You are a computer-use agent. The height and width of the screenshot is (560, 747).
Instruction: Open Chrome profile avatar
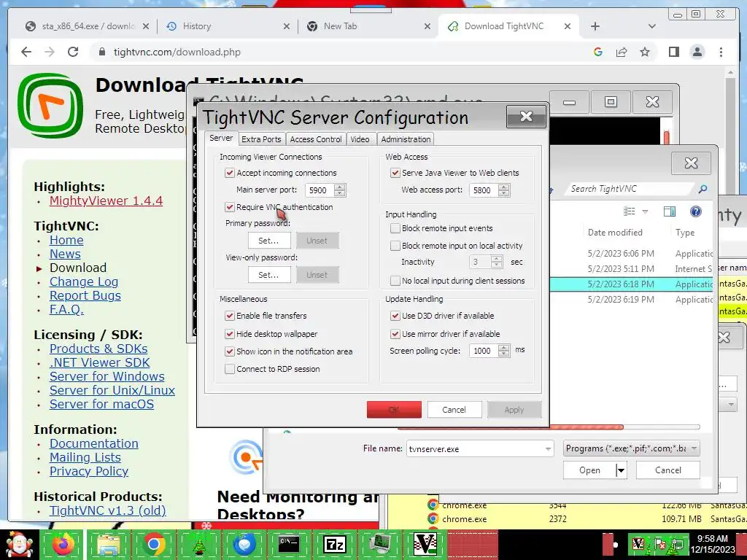click(x=697, y=52)
